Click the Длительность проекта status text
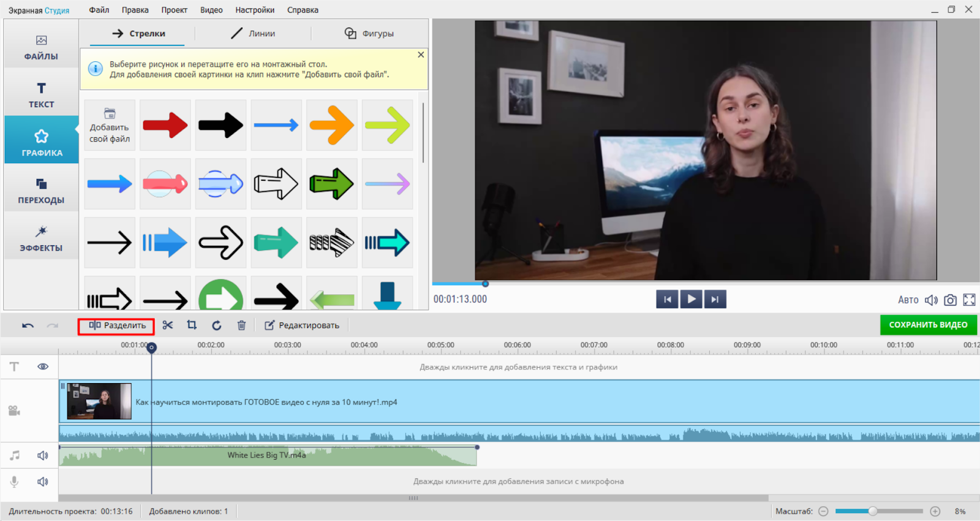Viewport: 980px width, 521px height. [x=70, y=511]
